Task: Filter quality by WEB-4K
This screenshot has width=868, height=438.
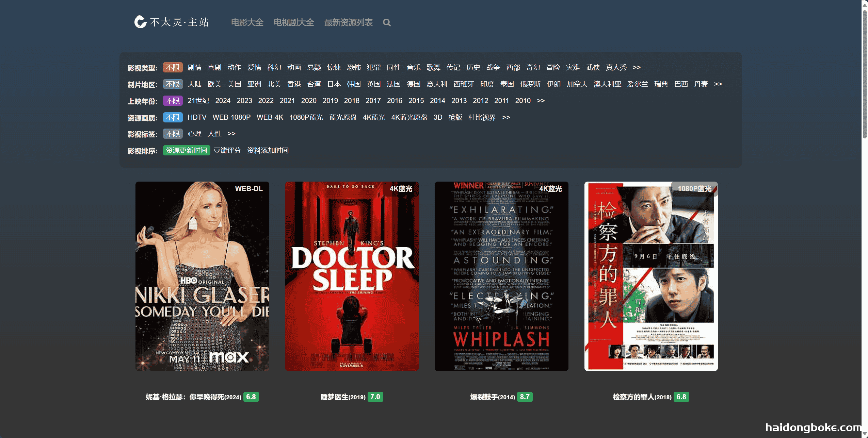Action: 270,117
